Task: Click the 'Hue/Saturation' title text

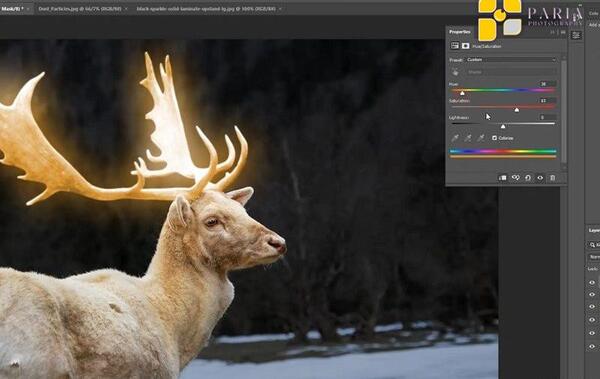Action: 487,46
